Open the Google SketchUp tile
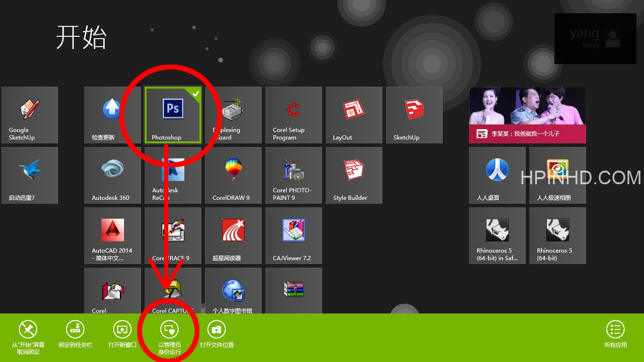The height and width of the screenshot is (362, 644). 30,115
